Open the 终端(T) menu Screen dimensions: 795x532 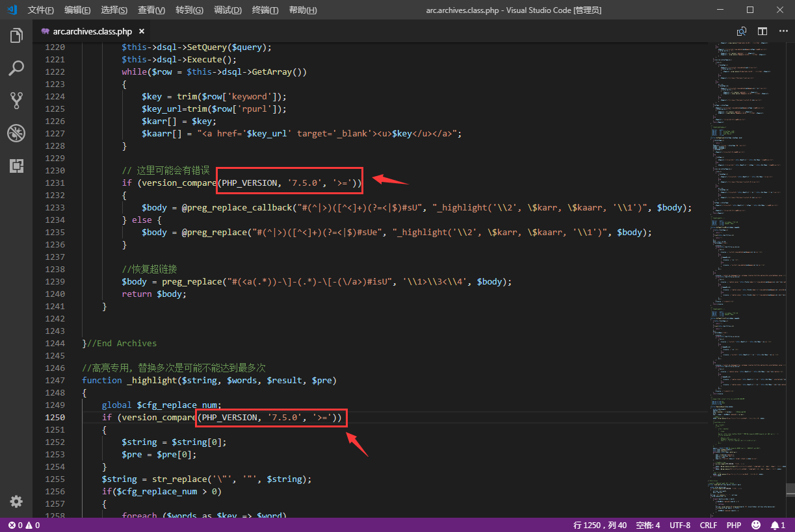click(x=265, y=10)
